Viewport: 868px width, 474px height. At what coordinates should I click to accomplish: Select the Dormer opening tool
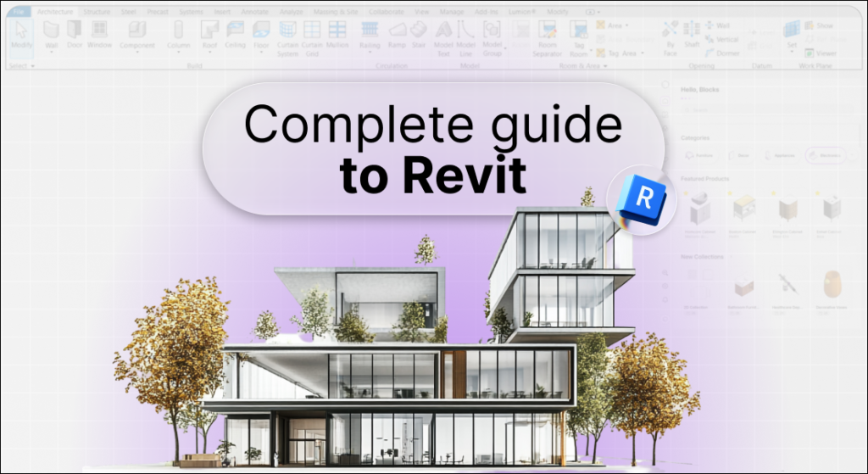(722, 53)
